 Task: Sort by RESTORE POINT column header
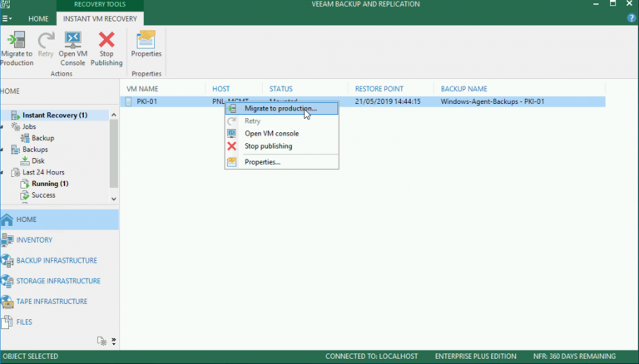pos(379,89)
